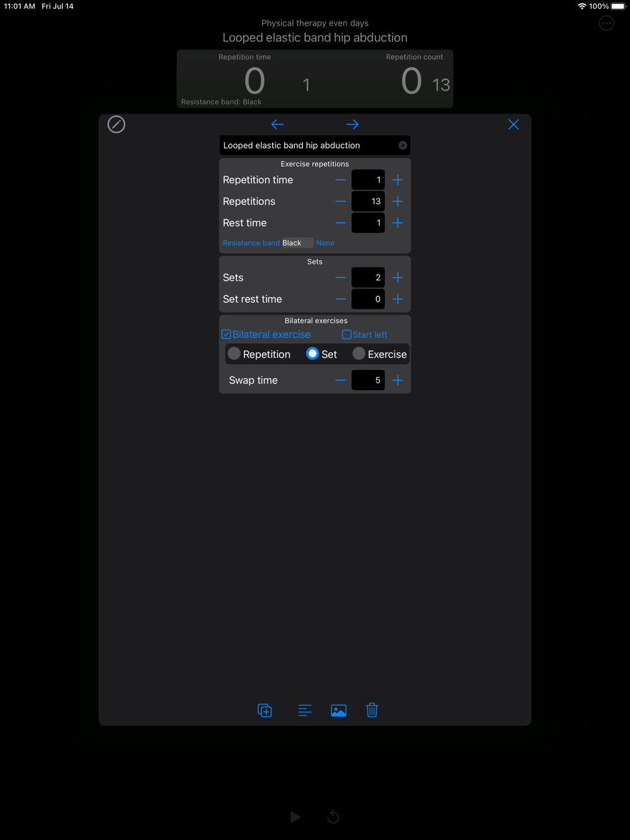The image size is (630, 840).
Task: Uncheck the Bilateral exercise checkbox
Action: [226, 334]
